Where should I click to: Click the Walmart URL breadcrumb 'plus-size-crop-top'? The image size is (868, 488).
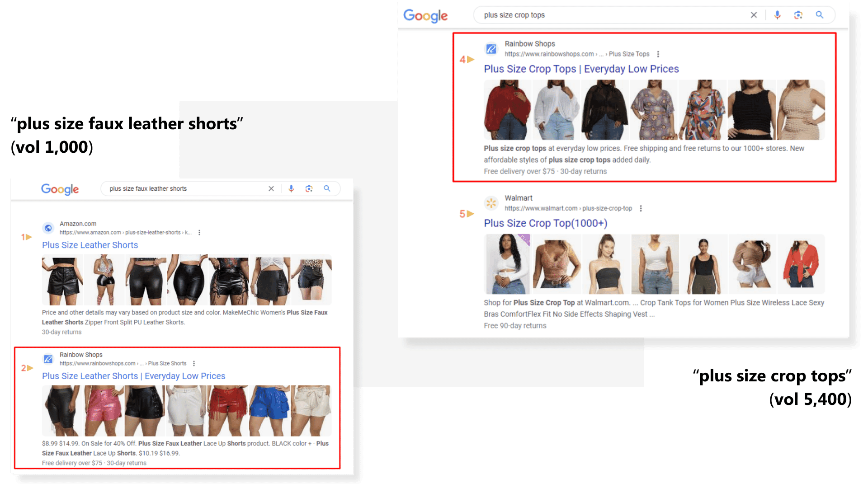click(607, 208)
